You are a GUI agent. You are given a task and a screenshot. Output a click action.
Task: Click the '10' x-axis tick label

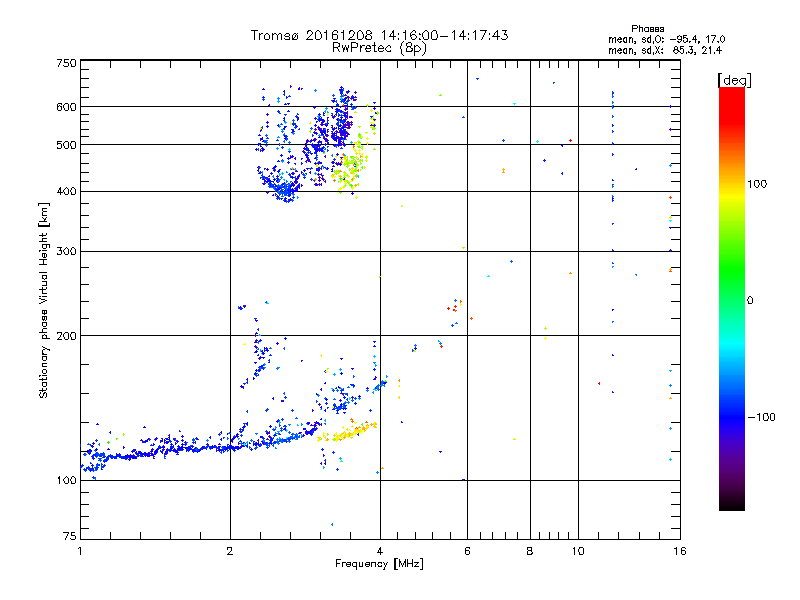578,551
